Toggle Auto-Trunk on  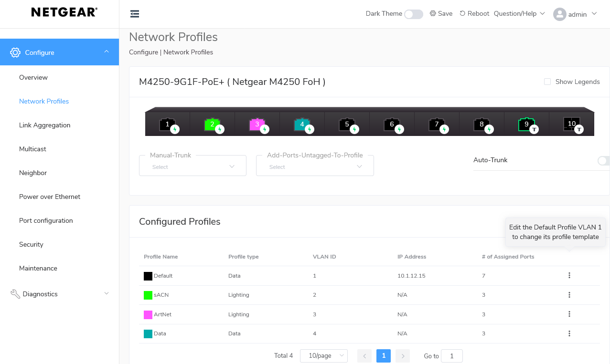[603, 161]
